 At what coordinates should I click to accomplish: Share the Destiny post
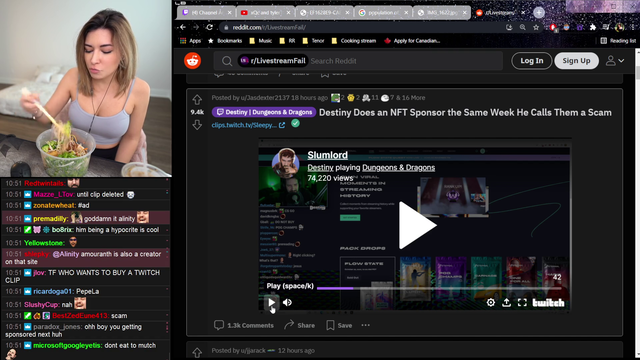pos(300,325)
